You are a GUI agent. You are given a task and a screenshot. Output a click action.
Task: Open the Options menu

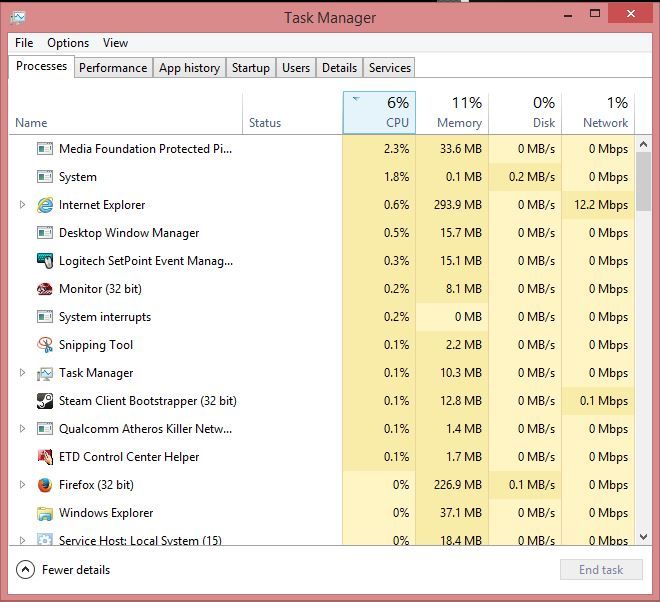click(x=68, y=43)
